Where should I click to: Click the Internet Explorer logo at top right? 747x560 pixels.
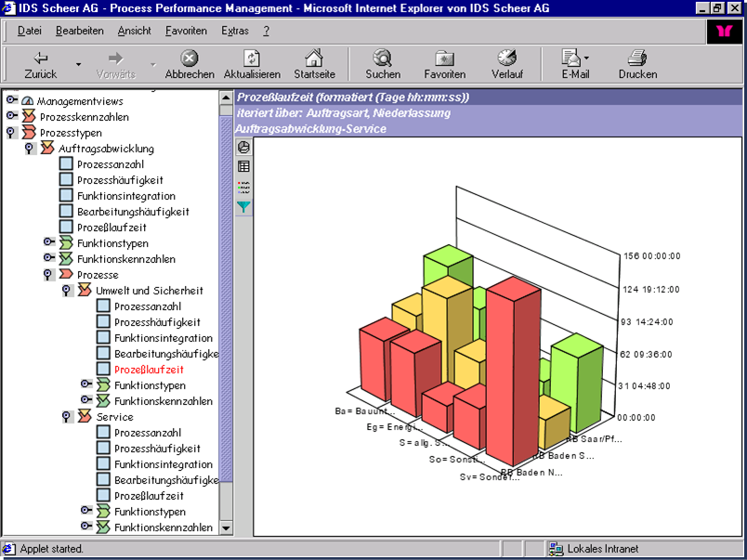[x=724, y=32]
